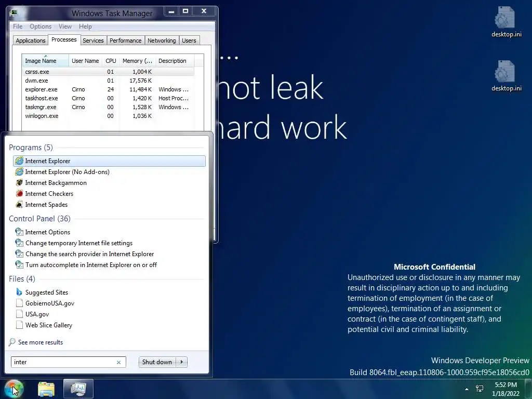Switch to the Performance tab
532x399 pixels.
[126, 41]
